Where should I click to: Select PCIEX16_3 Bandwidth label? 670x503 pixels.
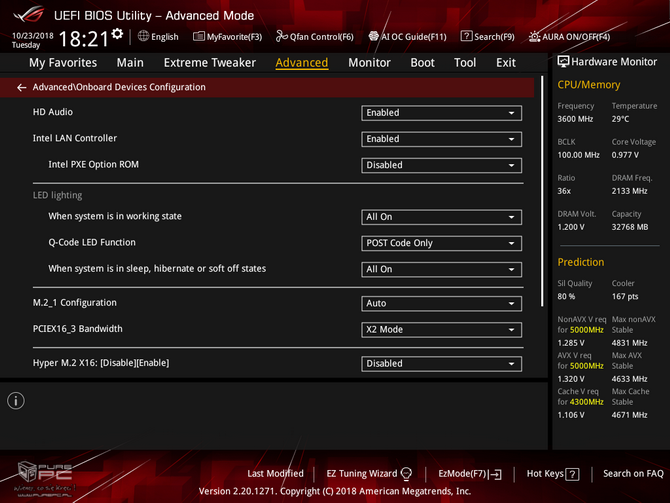[77, 329]
